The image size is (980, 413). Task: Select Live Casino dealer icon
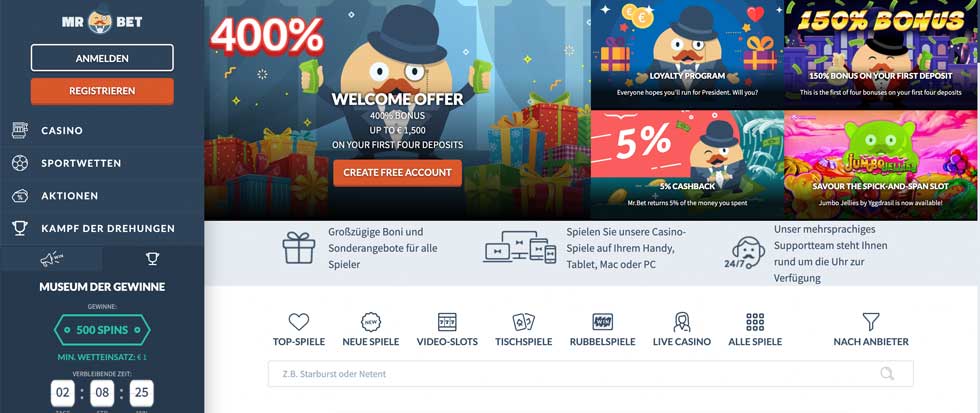[681, 322]
